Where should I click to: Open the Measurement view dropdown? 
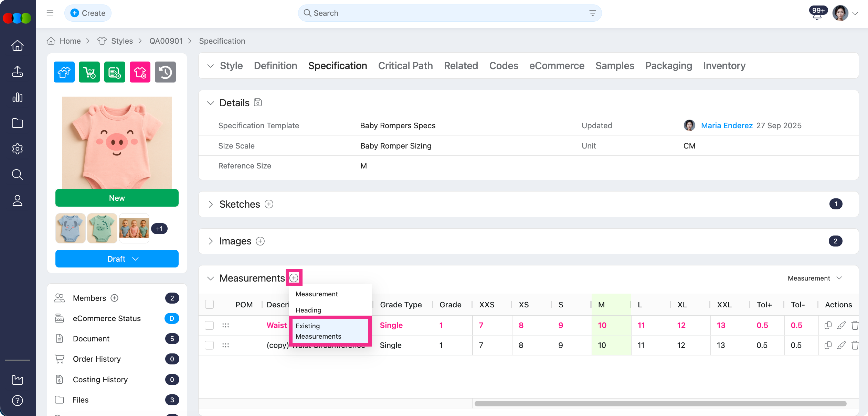point(815,278)
